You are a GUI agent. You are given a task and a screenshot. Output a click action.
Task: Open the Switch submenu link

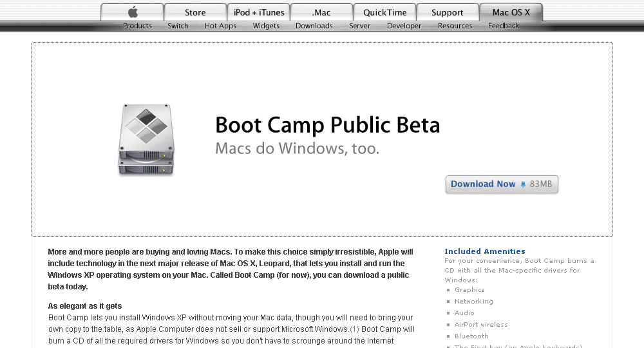coord(178,26)
